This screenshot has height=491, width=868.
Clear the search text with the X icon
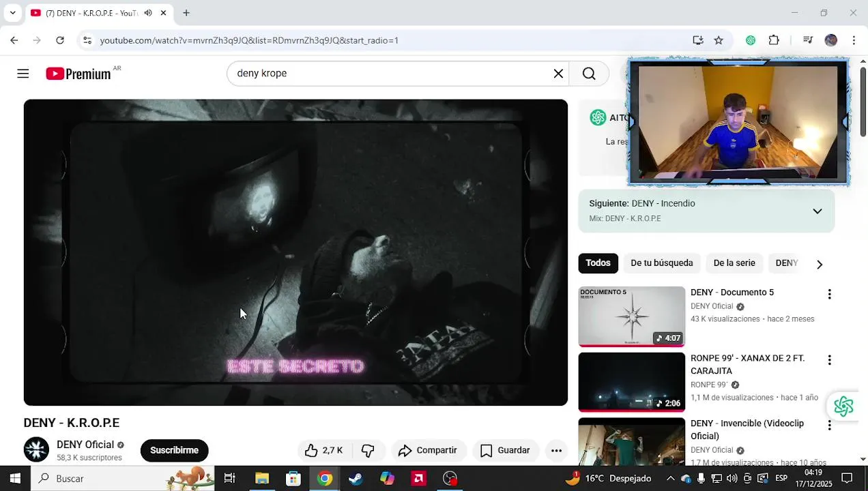coord(558,74)
